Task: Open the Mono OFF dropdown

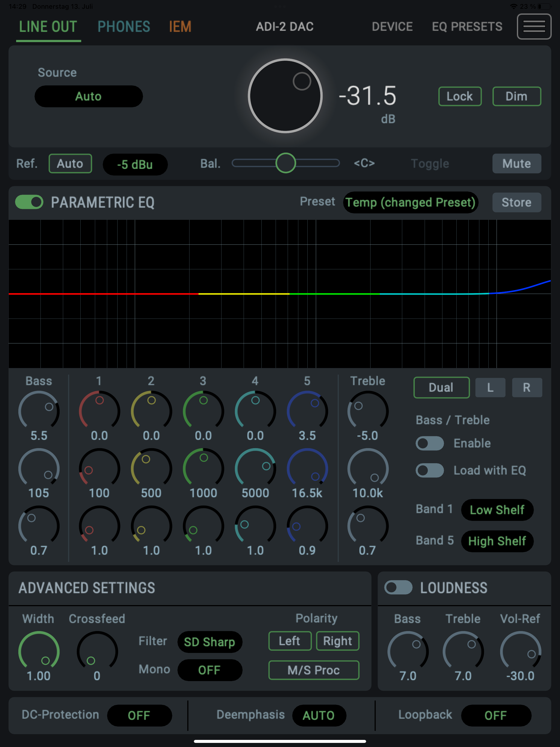Action: click(210, 670)
